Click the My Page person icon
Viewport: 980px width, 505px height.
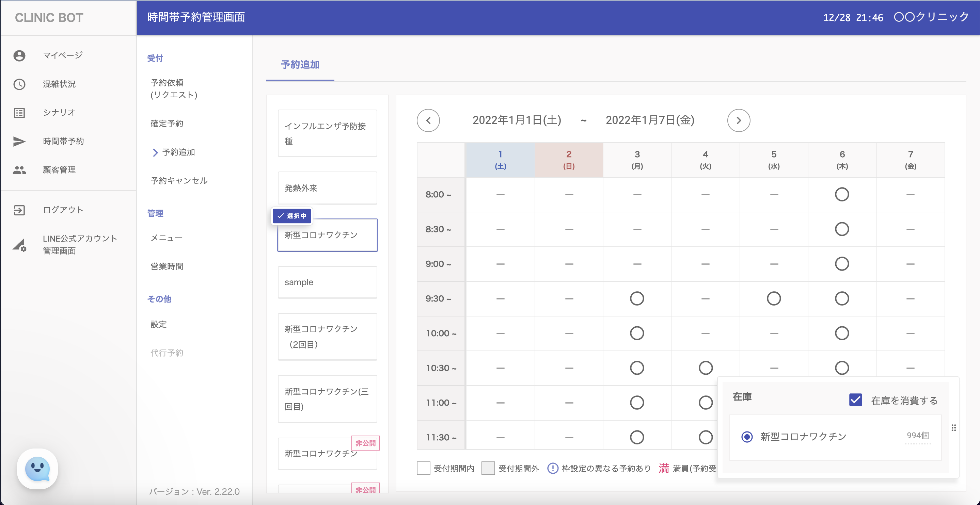click(x=19, y=55)
